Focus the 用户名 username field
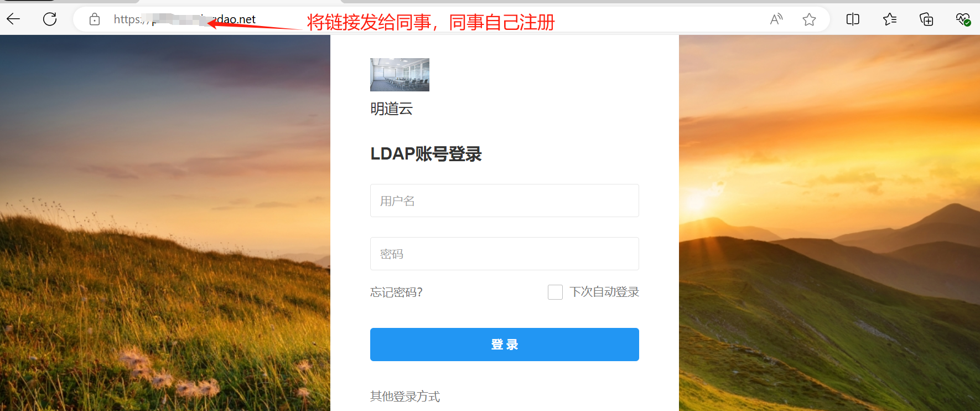Screen dimensions: 980x411 pyautogui.click(x=505, y=201)
